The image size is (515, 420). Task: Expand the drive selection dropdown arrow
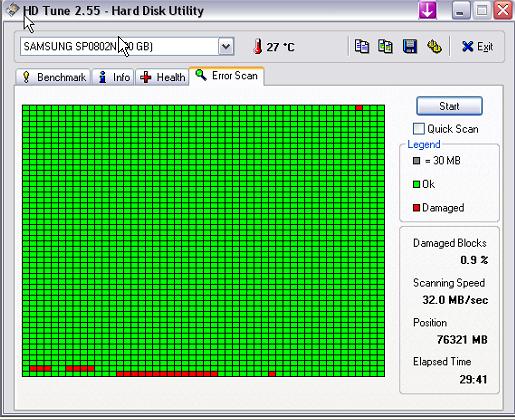[226, 46]
